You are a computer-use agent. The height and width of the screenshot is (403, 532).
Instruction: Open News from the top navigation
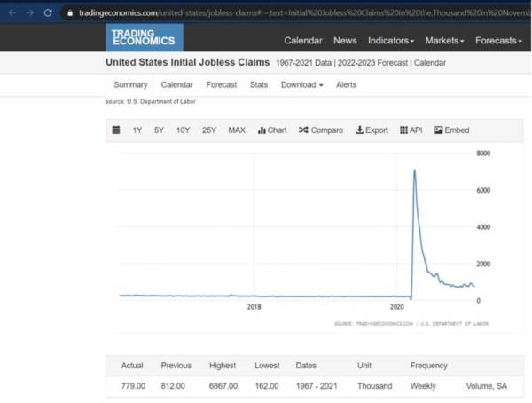coord(345,41)
